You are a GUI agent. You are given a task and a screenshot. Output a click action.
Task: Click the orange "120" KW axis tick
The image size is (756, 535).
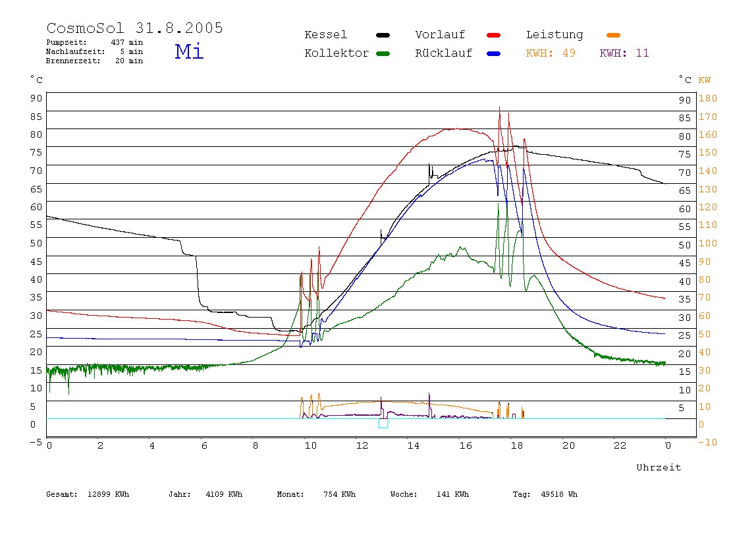708,207
